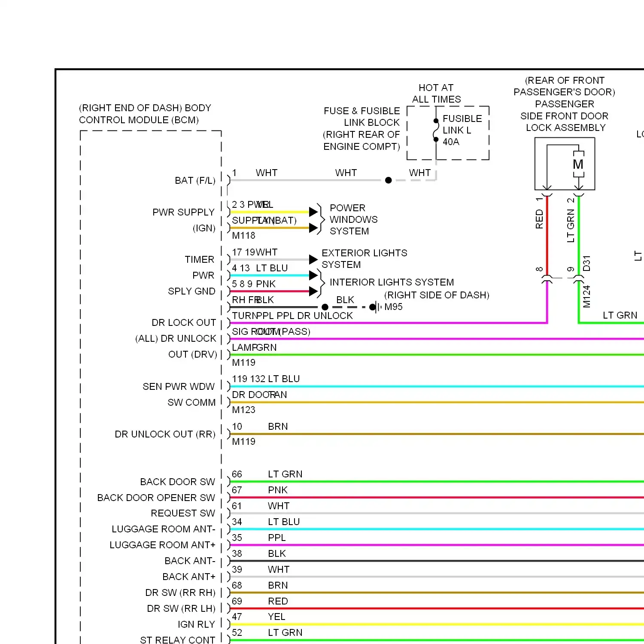644x644 pixels.
Task: Click the 'TIMER' terminal label
Action: 199,259
